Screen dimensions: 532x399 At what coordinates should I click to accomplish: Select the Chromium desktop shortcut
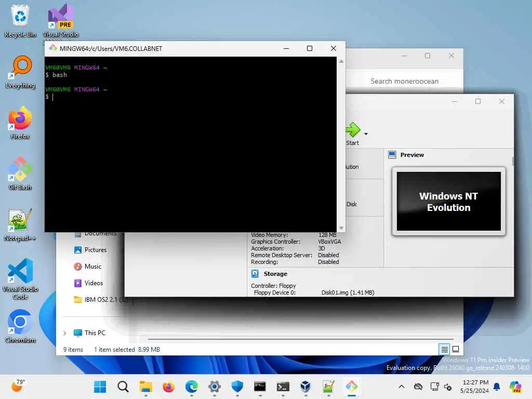click(x=20, y=326)
